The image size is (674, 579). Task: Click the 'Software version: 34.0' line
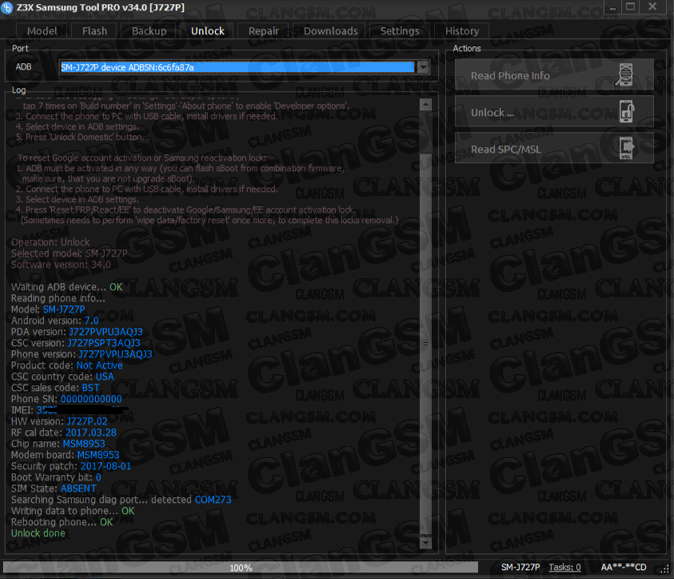pos(61,264)
